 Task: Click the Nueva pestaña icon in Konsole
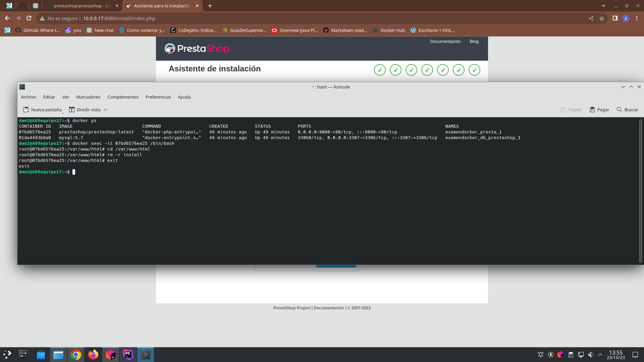pos(26,110)
